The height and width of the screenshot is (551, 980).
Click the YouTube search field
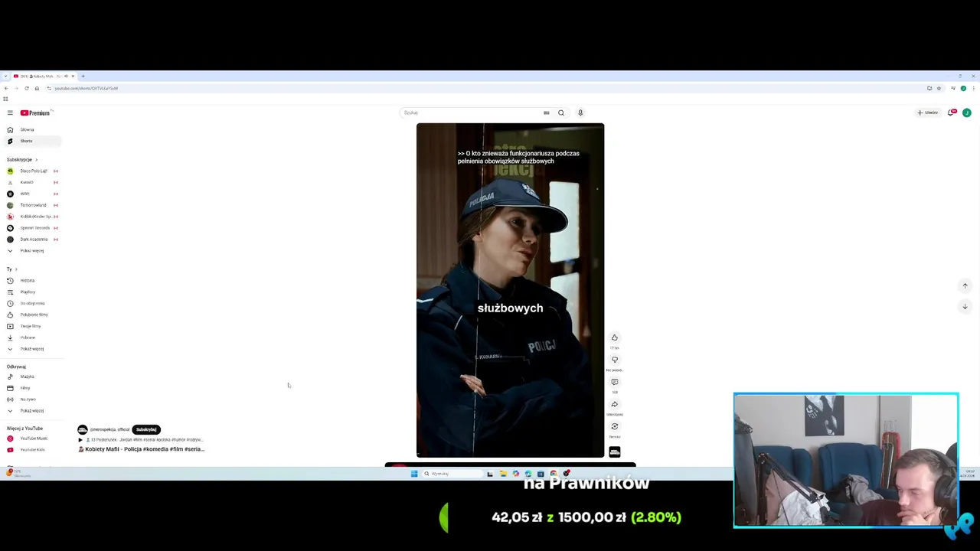pyautogui.click(x=471, y=112)
